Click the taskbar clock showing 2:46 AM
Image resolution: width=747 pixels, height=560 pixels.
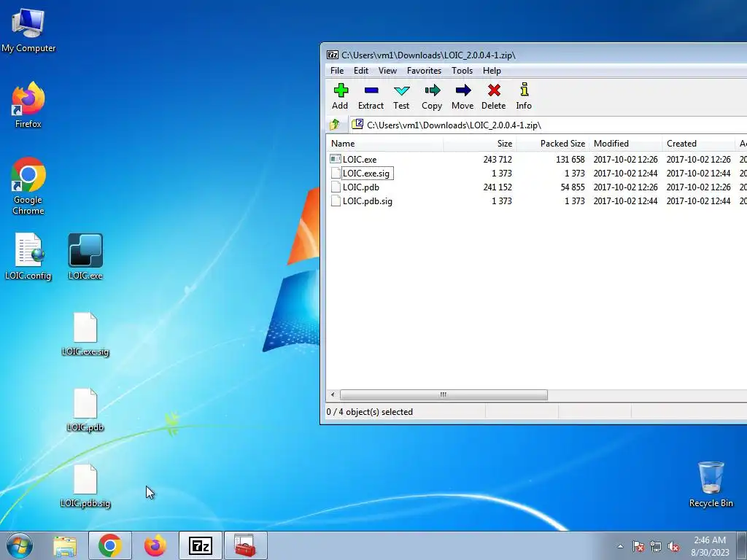(710, 546)
